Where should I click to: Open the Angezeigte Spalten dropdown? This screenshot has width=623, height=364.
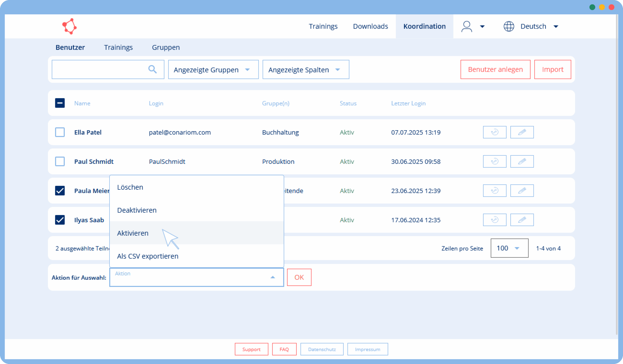click(x=306, y=70)
